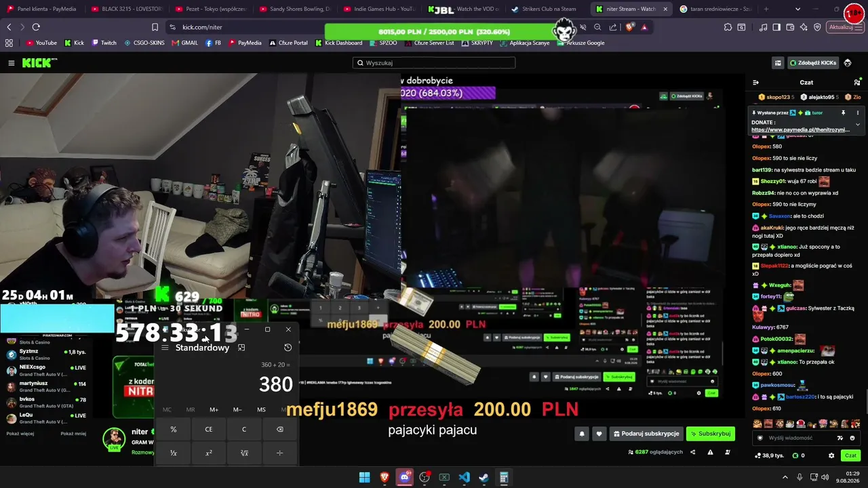Screen dimensions: 868x488
Task: Open the Arkusze Google bookmark
Action: [580, 43]
